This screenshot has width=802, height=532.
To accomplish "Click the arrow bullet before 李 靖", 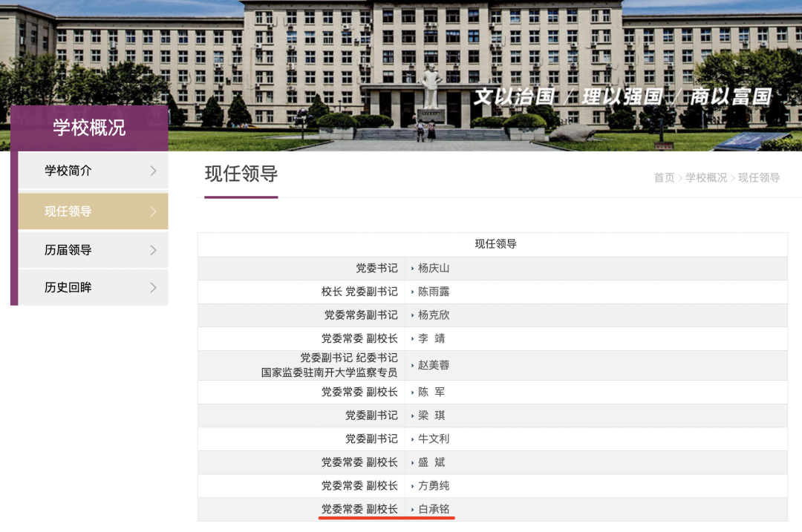I will (413, 338).
